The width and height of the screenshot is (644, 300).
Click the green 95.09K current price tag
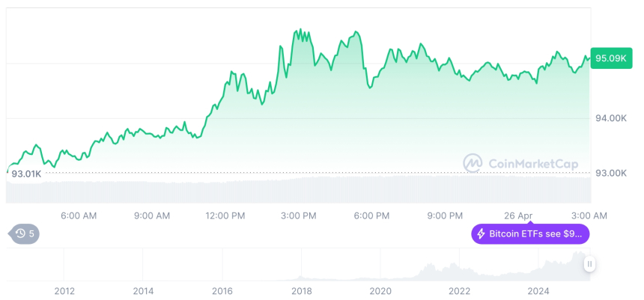tap(611, 58)
